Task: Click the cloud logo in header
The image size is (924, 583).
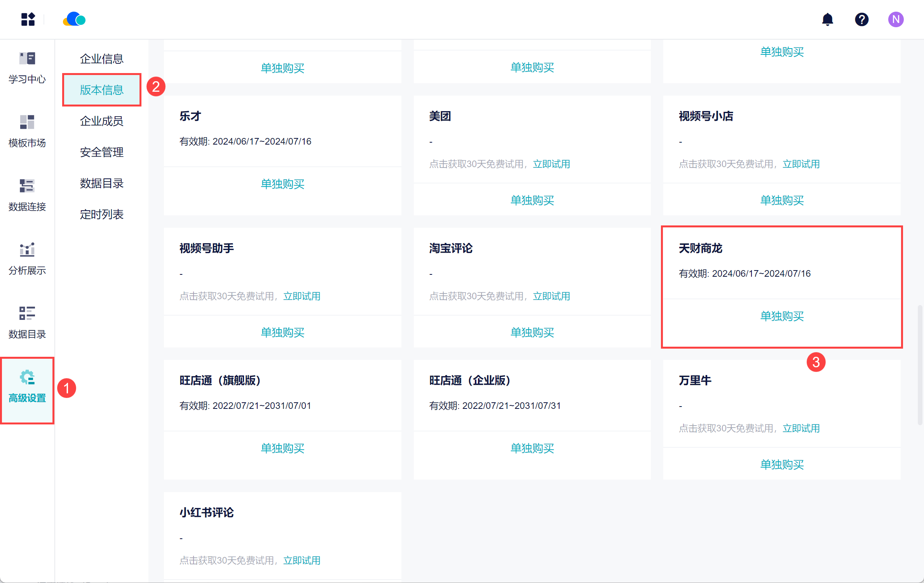Action: (x=74, y=19)
